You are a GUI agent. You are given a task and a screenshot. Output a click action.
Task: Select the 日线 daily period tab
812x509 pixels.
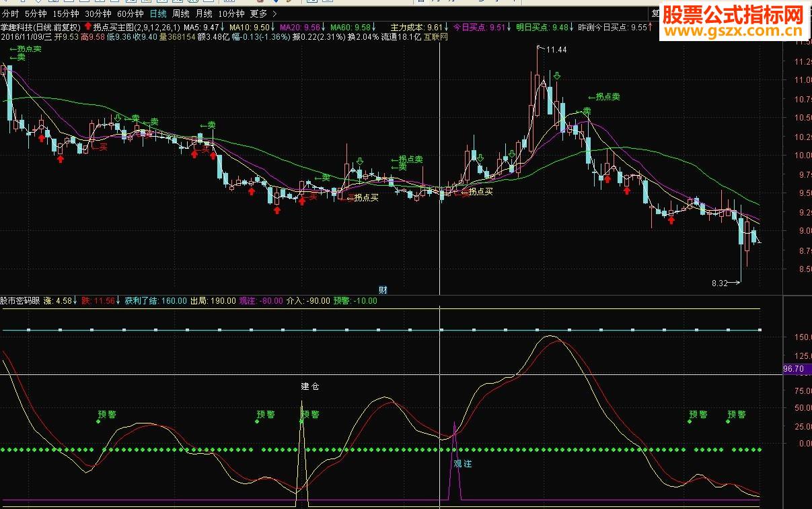point(158,13)
